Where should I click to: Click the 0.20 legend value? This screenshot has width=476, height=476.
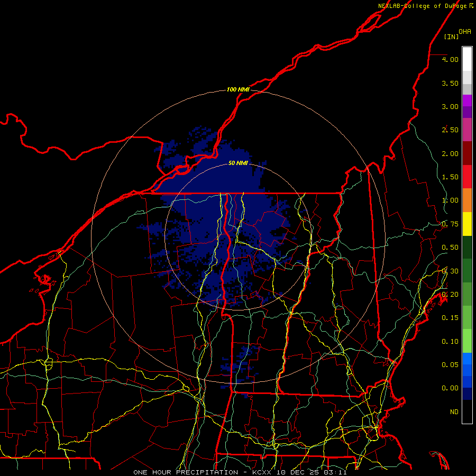point(450,295)
